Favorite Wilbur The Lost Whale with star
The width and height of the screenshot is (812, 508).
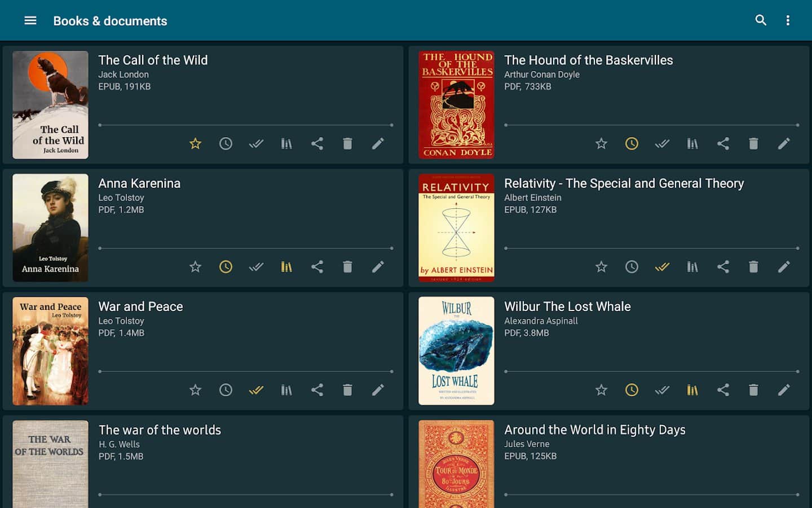tap(601, 390)
